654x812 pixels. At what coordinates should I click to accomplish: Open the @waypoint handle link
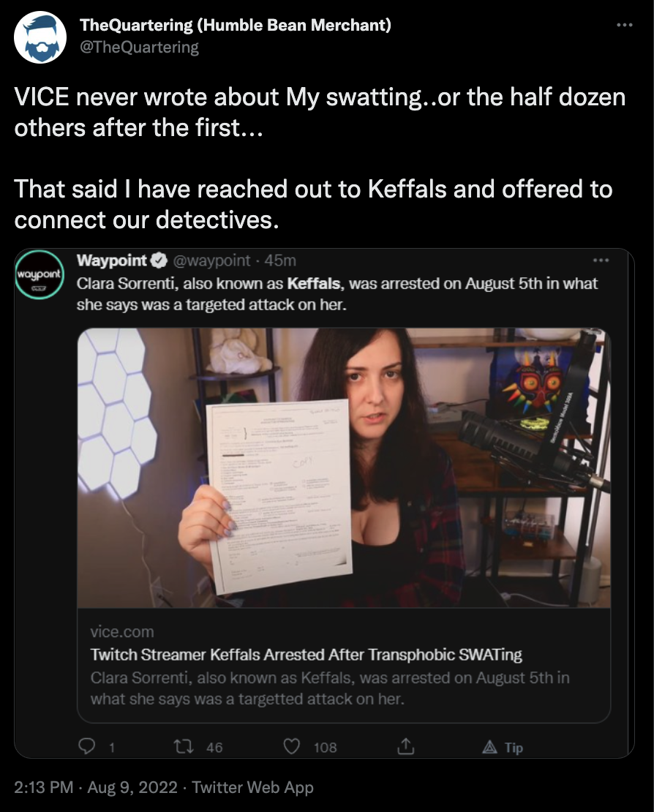pyautogui.click(x=211, y=260)
